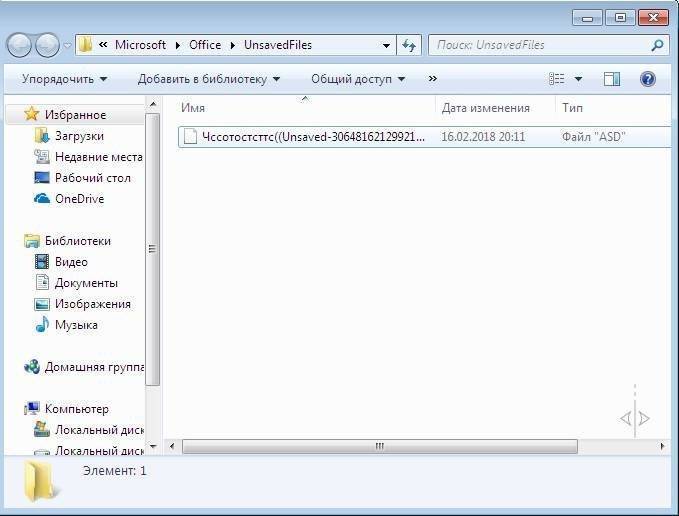Viewport: 679px width, 516px height.
Task: Select Компьютер in navigation pane
Action: [77, 409]
